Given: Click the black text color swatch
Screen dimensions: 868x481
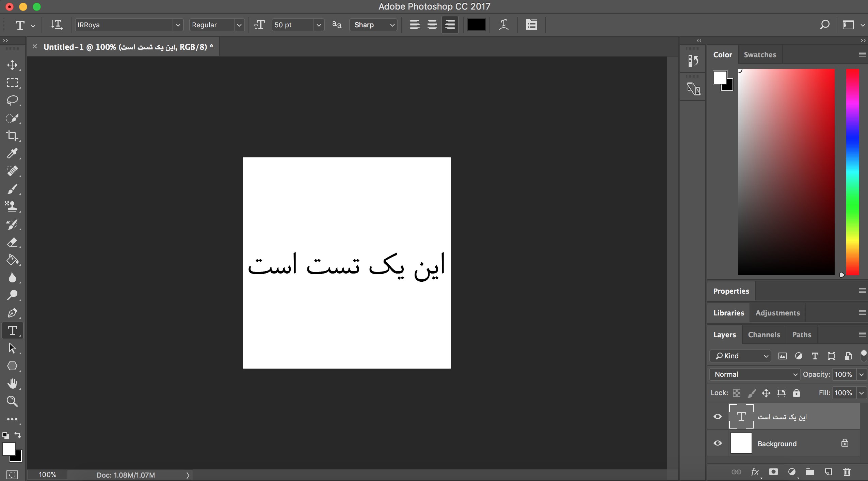Looking at the screenshot, I should 476,25.
